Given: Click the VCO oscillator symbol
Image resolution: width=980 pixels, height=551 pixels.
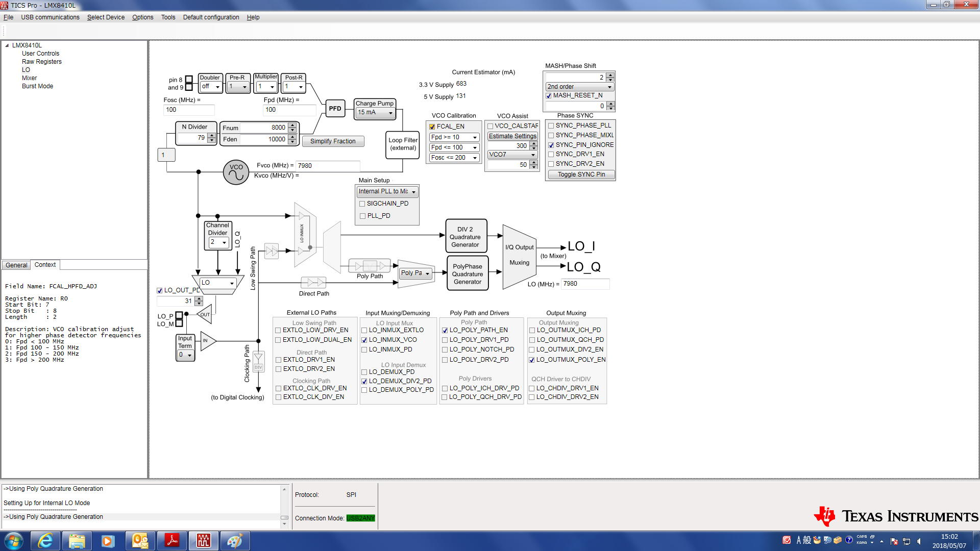Looking at the screenshot, I should [x=236, y=172].
